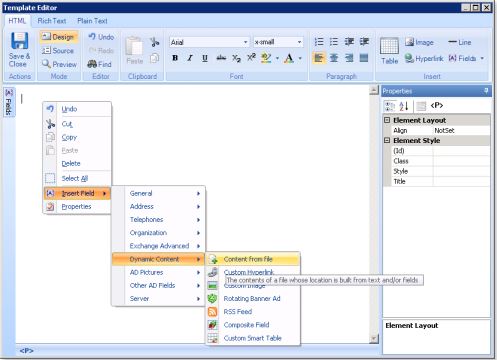The width and height of the screenshot is (497, 360).
Task: Choose Delete in the context menu
Action: 77,163
